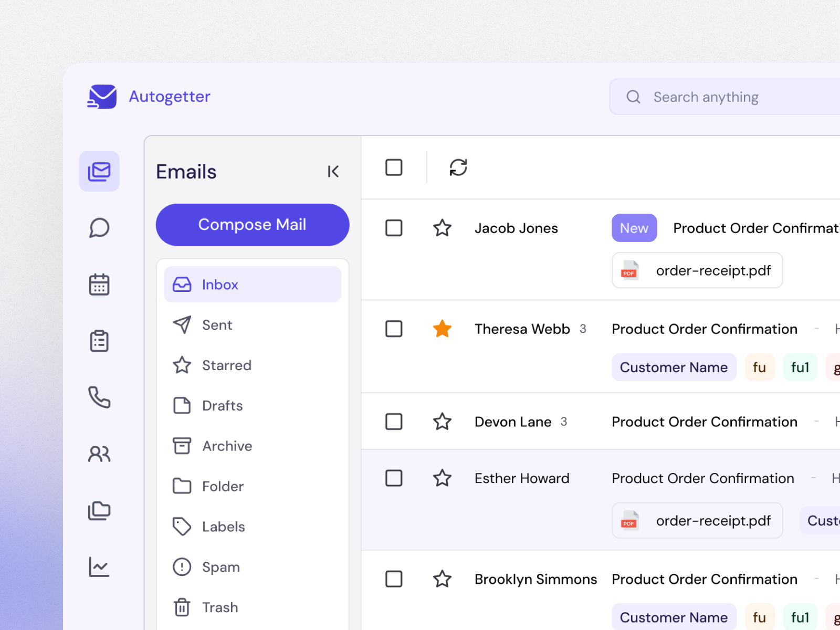The height and width of the screenshot is (630, 840).
Task: Open the clipboard tasks icon
Action: [x=99, y=341]
